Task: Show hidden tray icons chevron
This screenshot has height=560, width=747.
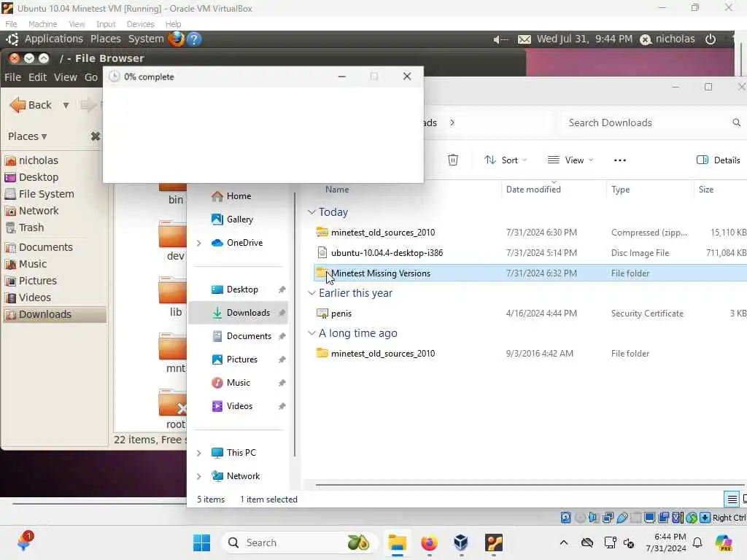Action: [564, 542]
